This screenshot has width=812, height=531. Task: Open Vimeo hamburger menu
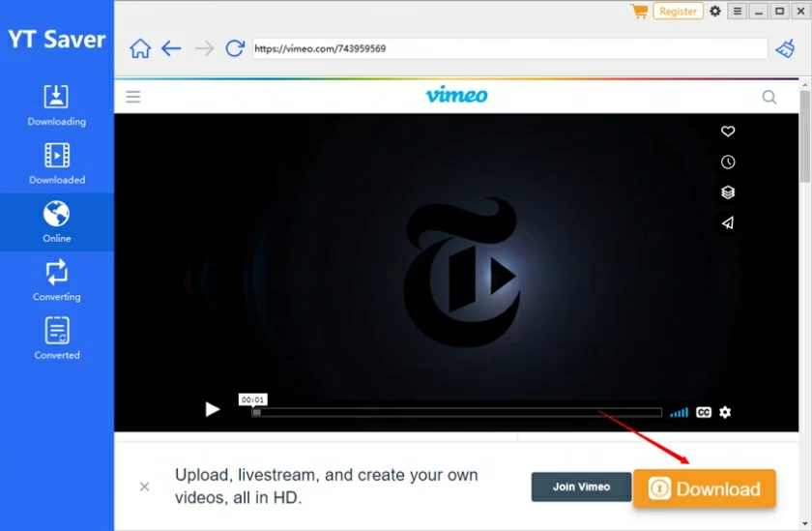[133, 97]
